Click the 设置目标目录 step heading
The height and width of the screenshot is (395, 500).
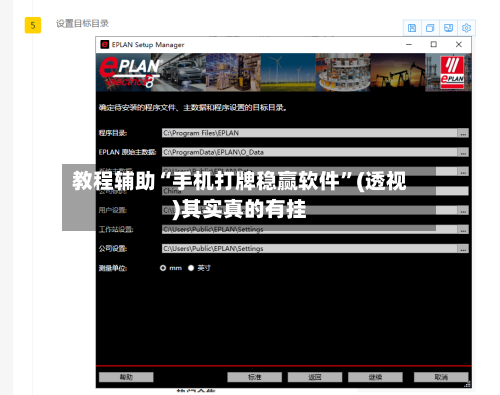[x=82, y=24]
